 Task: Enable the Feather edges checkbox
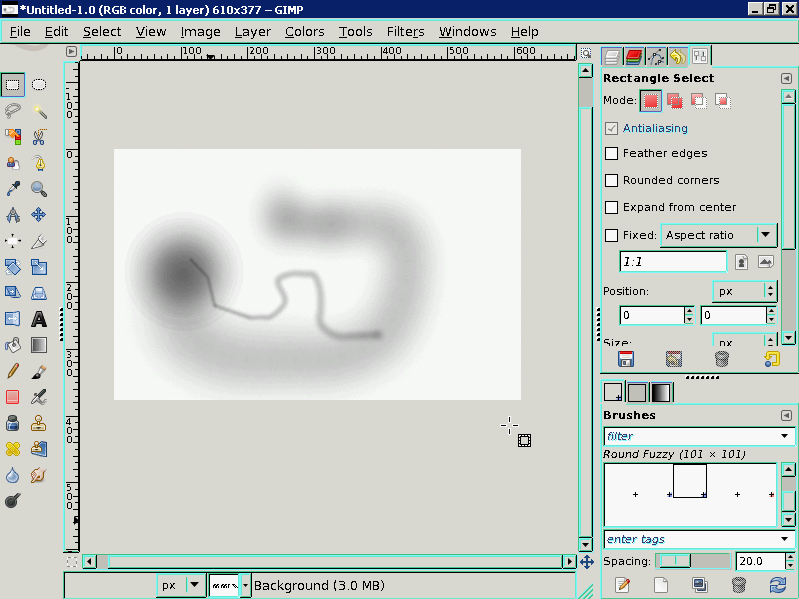tap(612, 154)
